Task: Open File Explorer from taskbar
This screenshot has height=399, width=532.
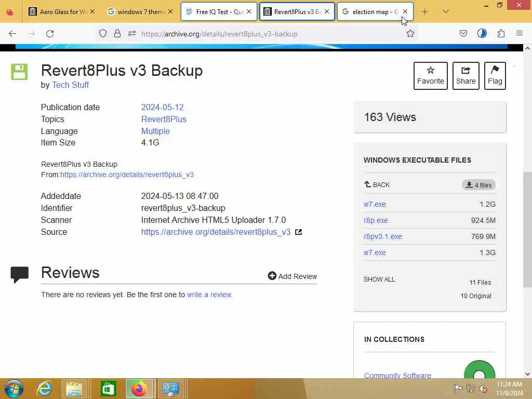Action: 74,389
